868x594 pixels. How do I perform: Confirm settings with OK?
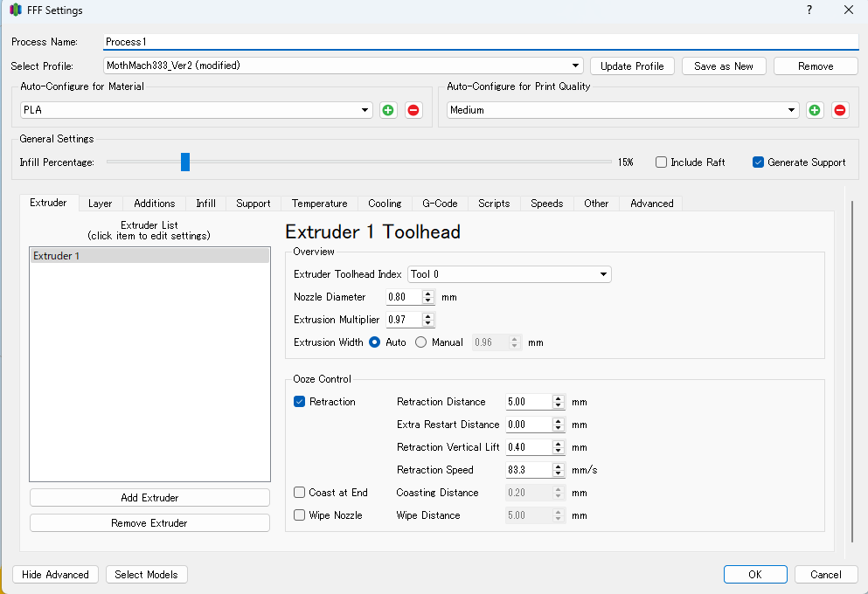pos(755,574)
